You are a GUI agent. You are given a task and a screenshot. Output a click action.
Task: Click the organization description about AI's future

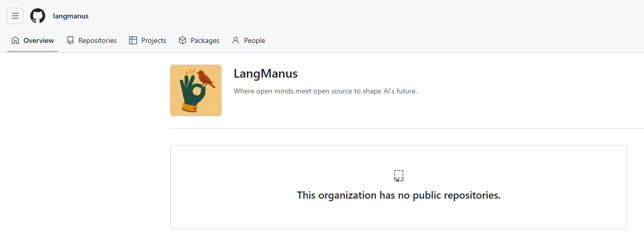point(325,91)
